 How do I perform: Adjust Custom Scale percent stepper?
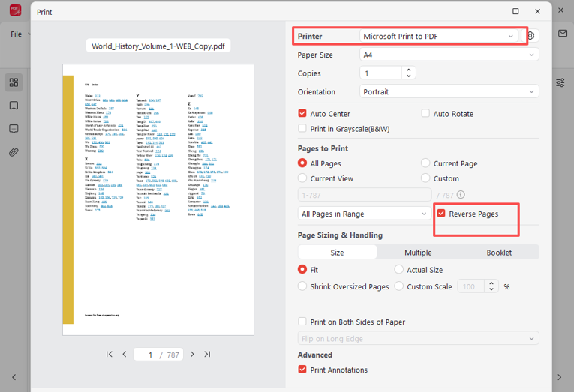coord(491,286)
